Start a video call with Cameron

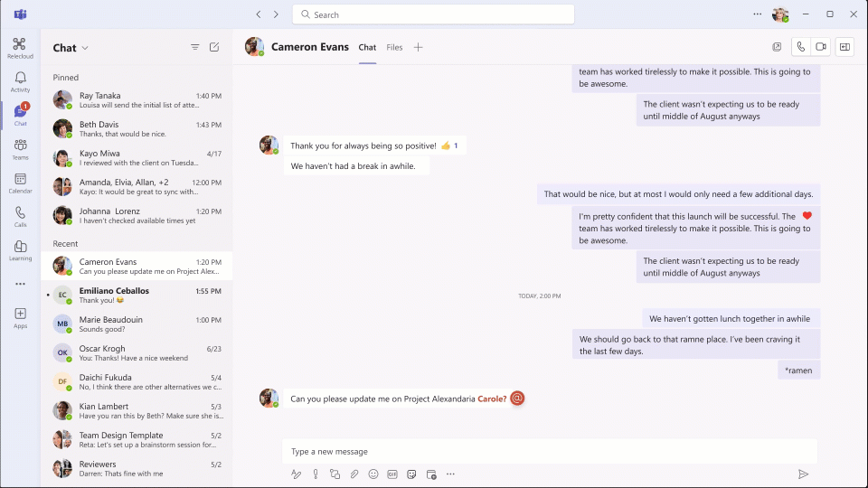(821, 47)
